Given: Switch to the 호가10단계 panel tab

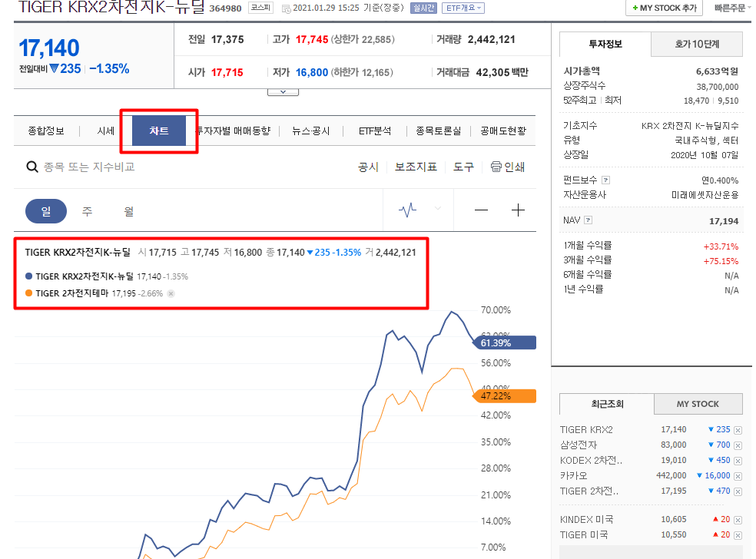Looking at the screenshot, I should pyautogui.click(x=697, y=45).
